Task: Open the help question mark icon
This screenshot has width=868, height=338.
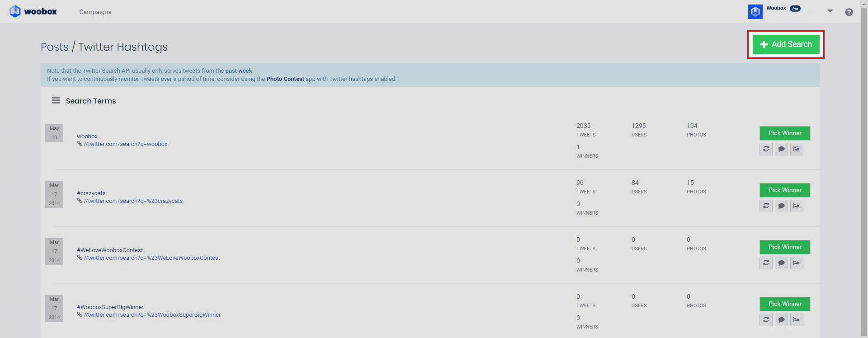Action: coord(849,12)
